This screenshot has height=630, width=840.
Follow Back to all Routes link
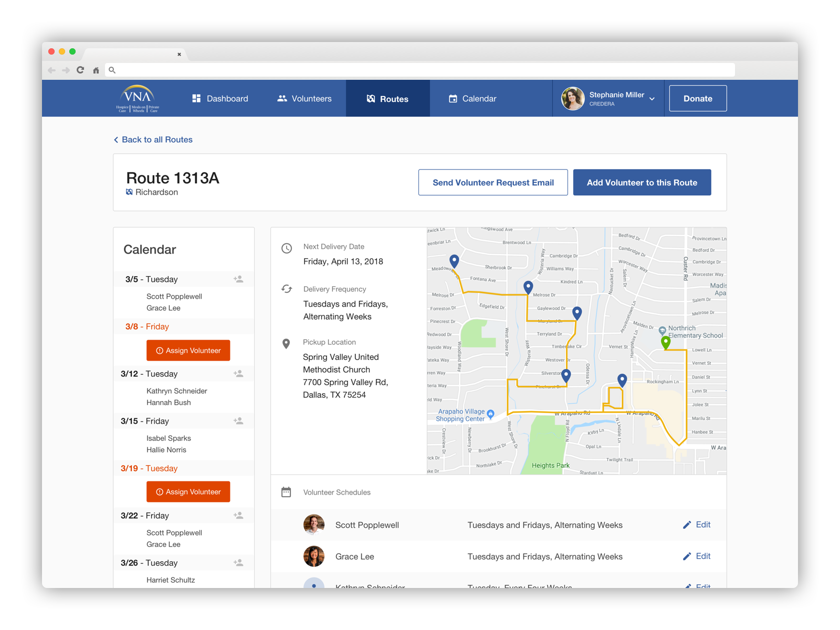[153, 140]
